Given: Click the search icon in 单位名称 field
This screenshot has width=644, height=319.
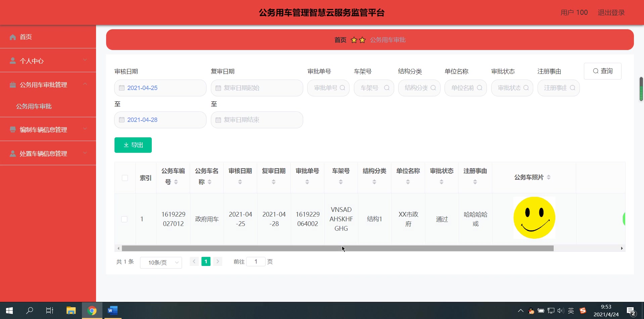Looking at the screenshot, I should pos(480,88).
